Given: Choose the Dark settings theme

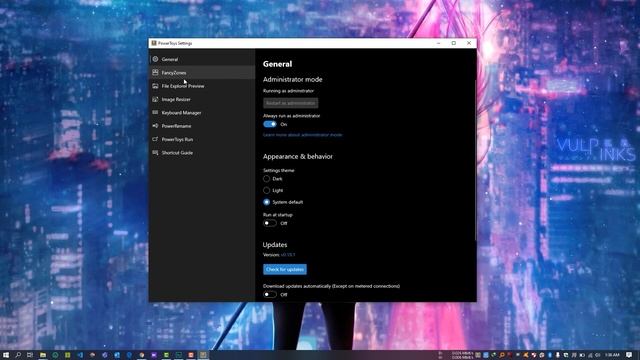Looking at the screenshot, I should tap(267, 179).
